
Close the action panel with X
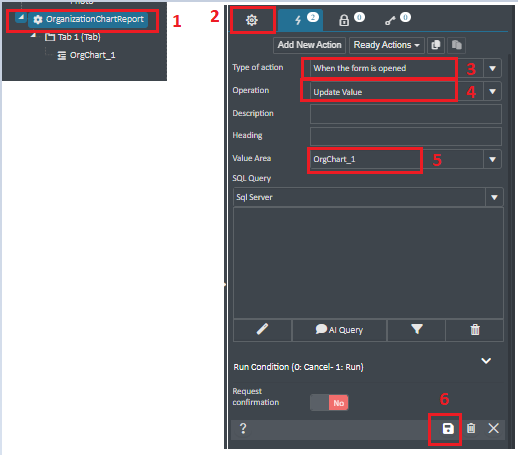[494, 428]
